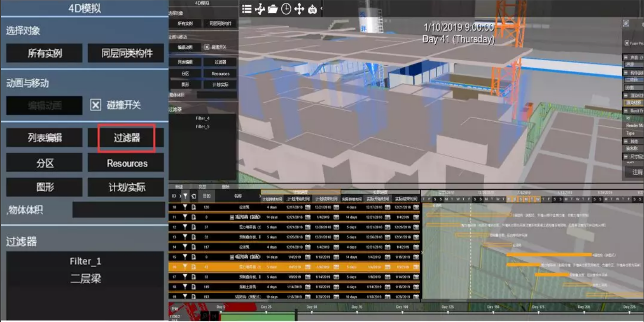The width and height of the screenshot is (644, 322).
Task: Select the 实际进度 column group header
Action: 380,192
